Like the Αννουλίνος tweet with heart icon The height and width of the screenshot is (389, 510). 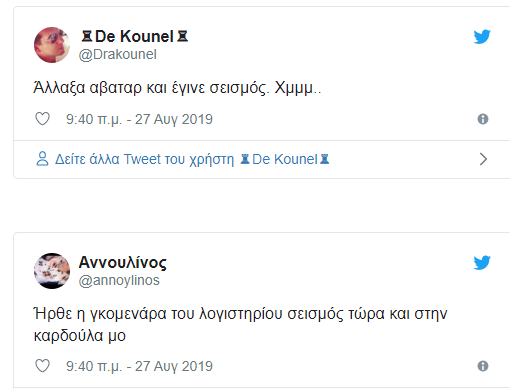click(x=43, y=366)
